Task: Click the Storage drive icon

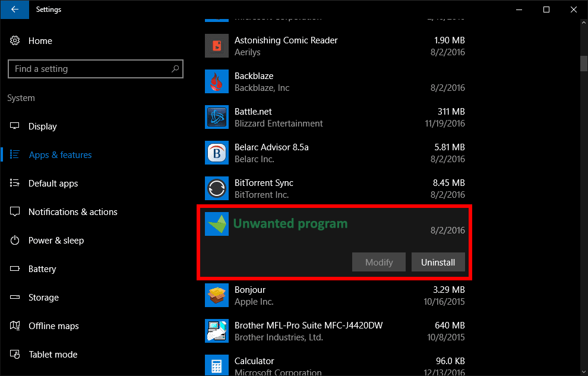Action: point(15,297)
